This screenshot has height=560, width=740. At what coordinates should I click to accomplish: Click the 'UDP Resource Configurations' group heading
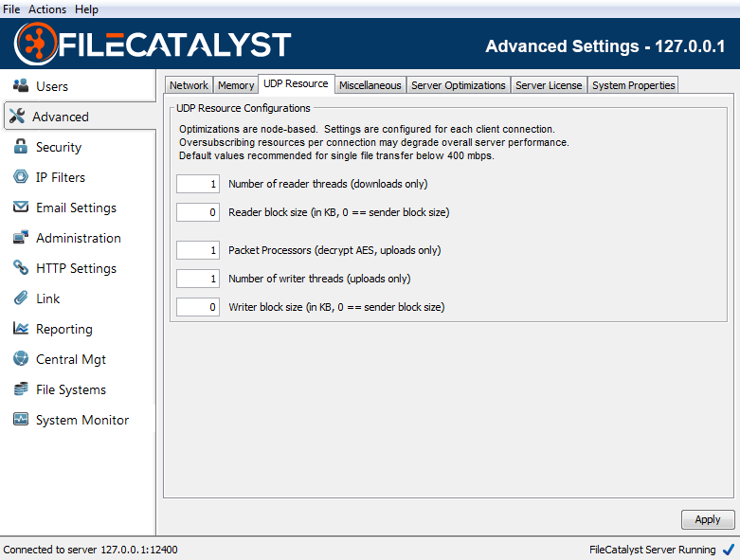click(x=244, y=108)
